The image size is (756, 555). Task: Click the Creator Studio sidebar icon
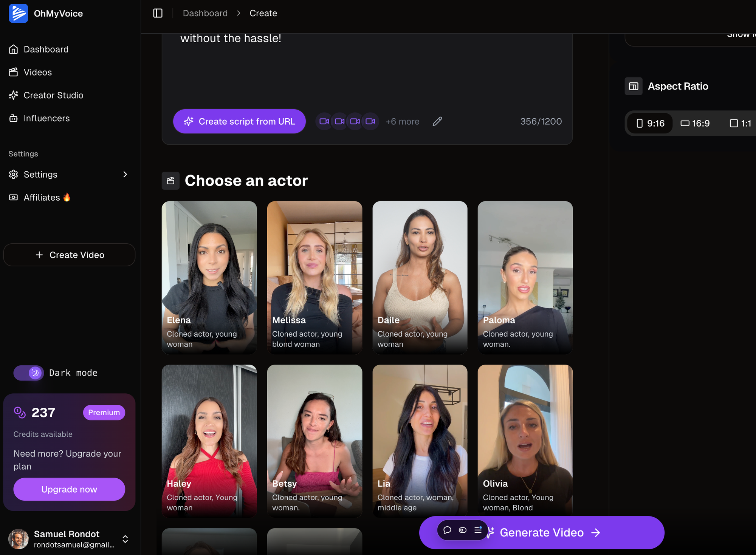[15, 95]
